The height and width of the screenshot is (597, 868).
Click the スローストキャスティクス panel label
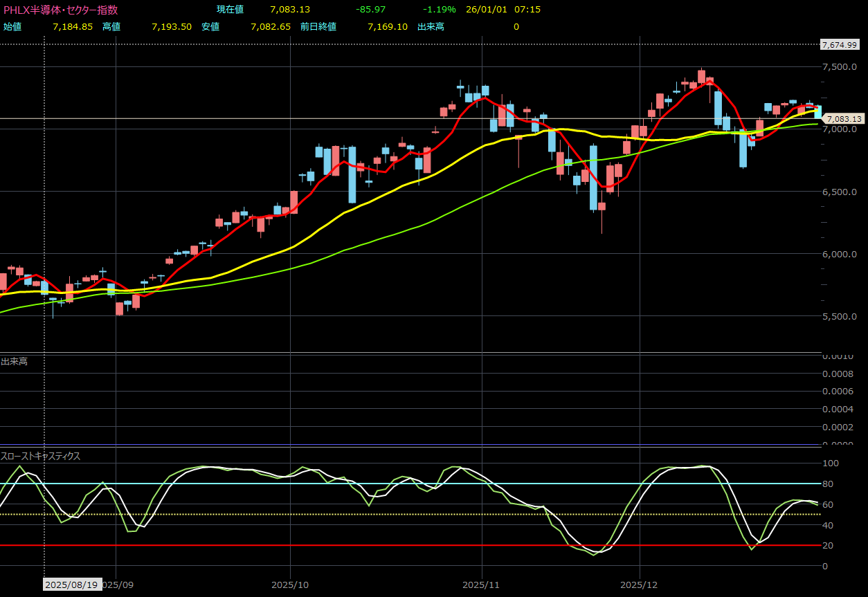coord(41,456)
